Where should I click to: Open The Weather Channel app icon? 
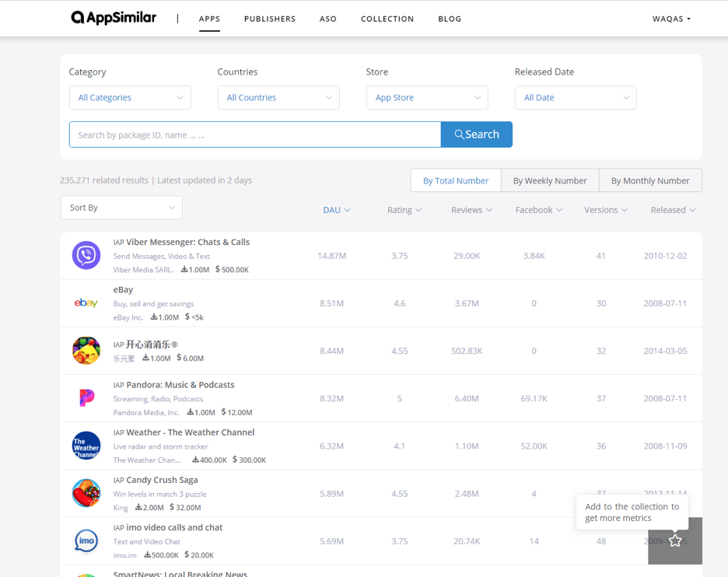(x=86, y=446)
